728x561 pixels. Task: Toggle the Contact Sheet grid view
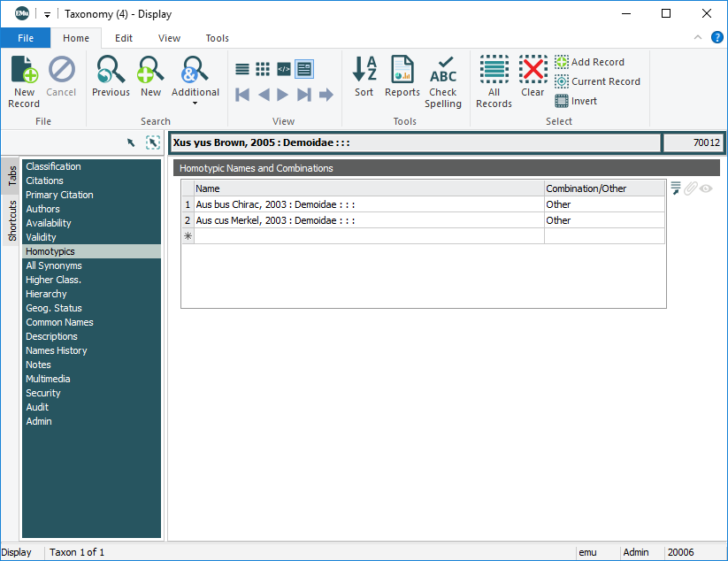pos(263,69)
